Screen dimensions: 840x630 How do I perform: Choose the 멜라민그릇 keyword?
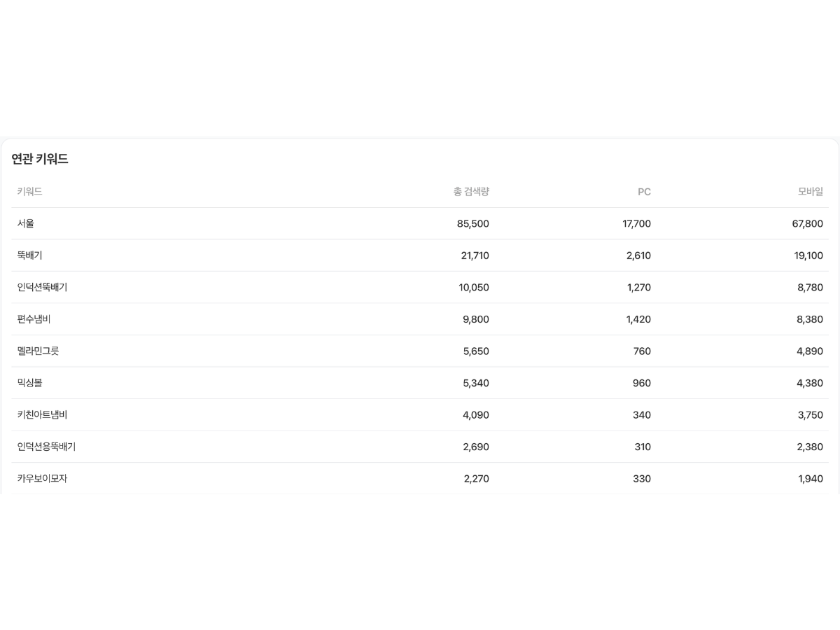point(38,351)
